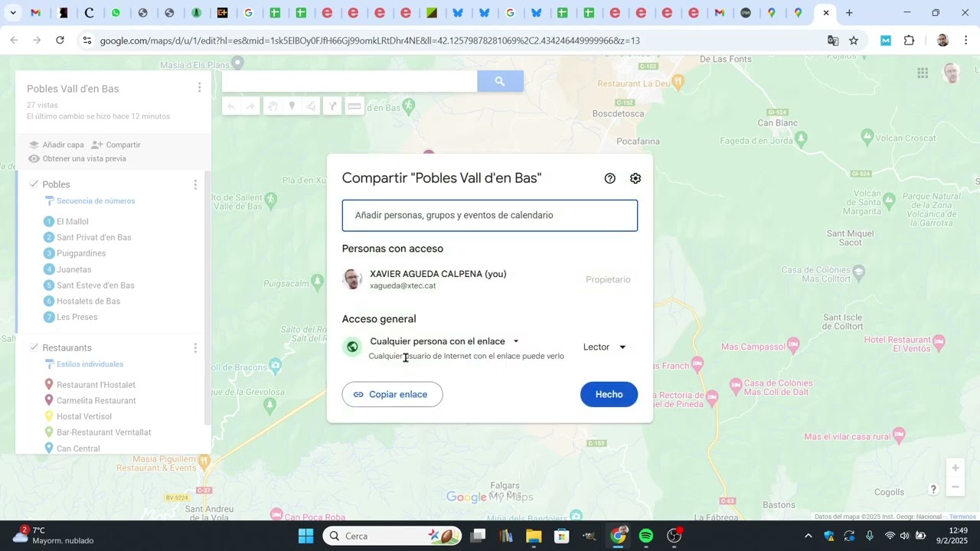Screen dimensions: 980x551
Task: Select the add marker tool
Action: [292, 106]
